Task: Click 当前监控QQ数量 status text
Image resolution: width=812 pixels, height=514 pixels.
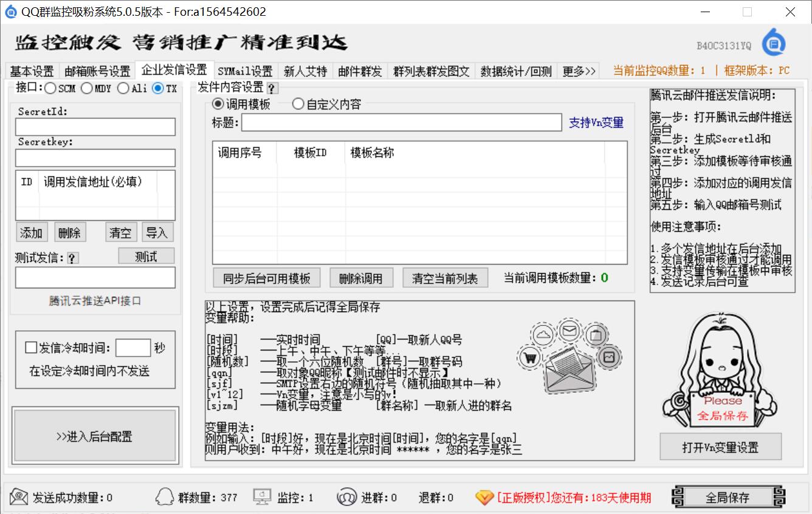Action: pos(659,71)
